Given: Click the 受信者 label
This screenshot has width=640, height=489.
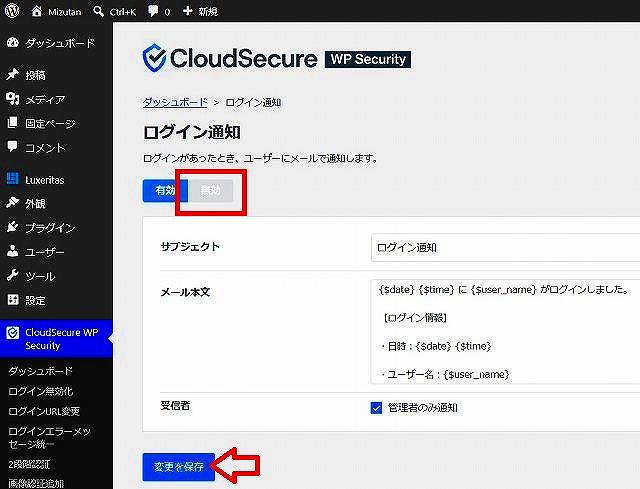Looking at the screenshot, I should click(175, 405).
